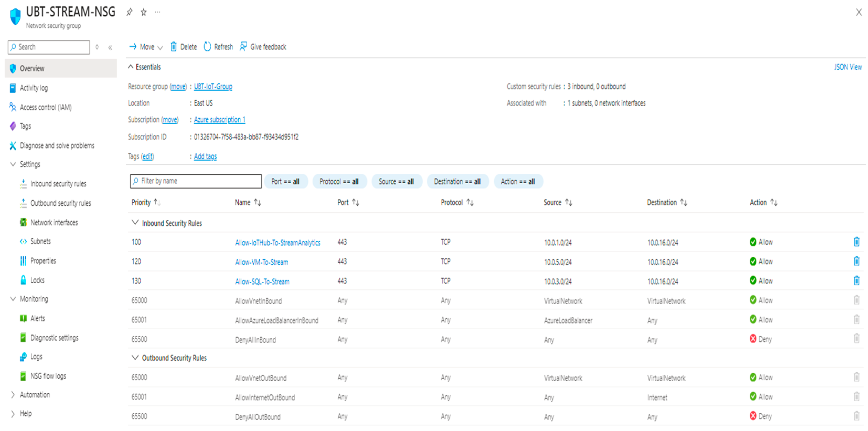This screenshot has height=431, width=868.
Task: Collapse the Inbound Security Rules section
Action: pos(135,223)
